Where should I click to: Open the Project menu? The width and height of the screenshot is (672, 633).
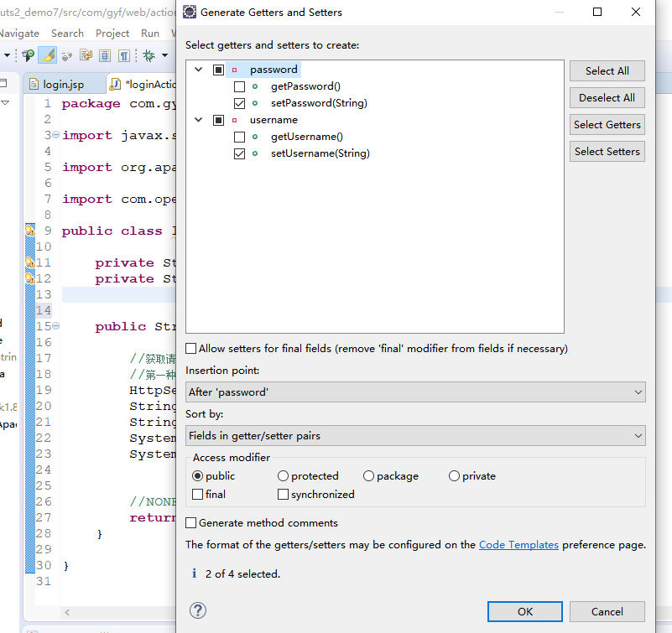[112, 34]
